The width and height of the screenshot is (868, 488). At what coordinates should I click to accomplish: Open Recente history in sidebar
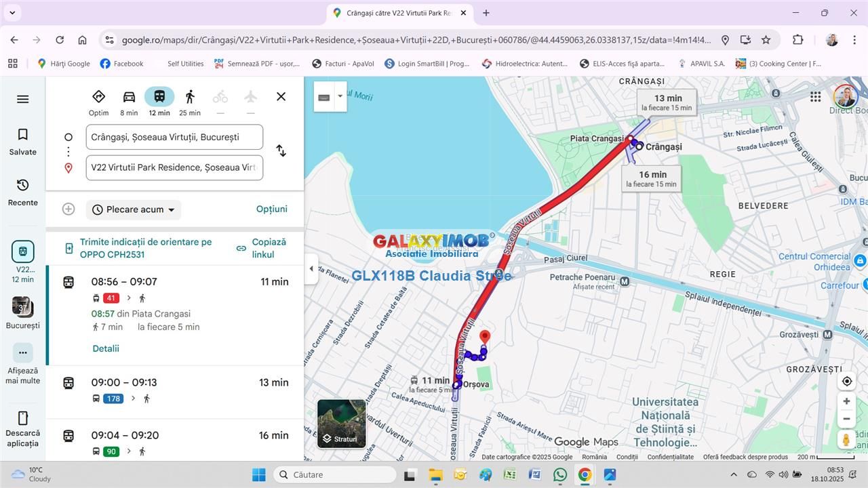[x=22, y=192]
